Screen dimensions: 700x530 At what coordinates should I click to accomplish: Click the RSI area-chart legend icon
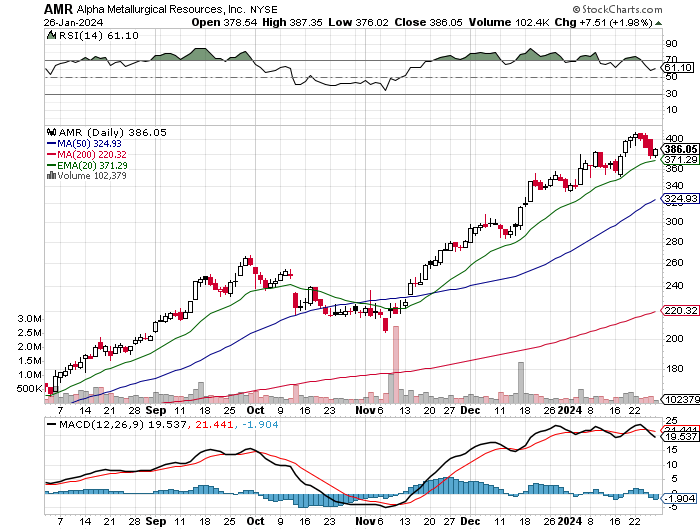(51, 35)
